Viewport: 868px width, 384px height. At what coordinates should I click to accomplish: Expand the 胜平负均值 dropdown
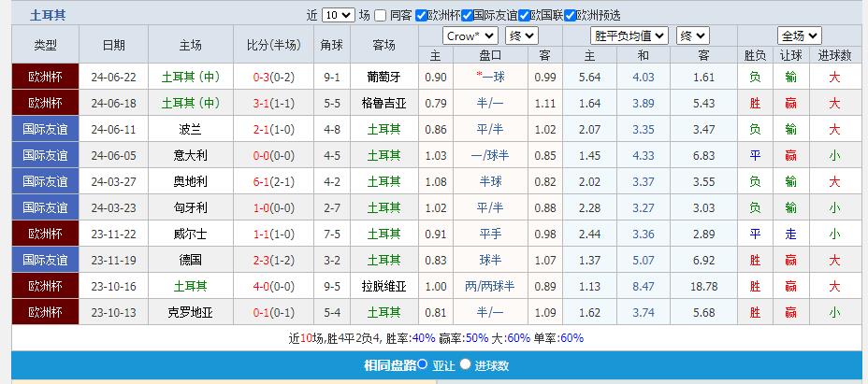629,36
